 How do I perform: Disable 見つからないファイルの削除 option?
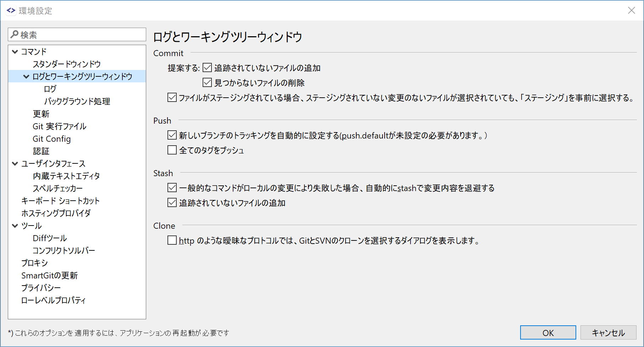[207, 82]
